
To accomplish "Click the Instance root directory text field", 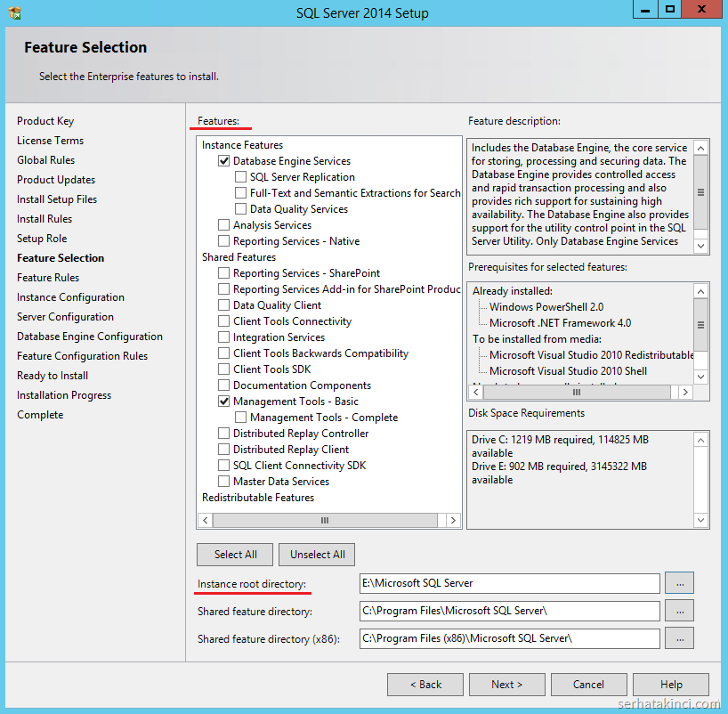I will [x=509, y=583].
